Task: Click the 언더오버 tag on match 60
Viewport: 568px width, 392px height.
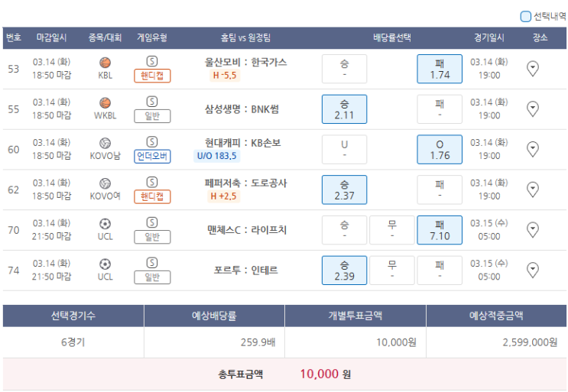Action: [152, 157]
